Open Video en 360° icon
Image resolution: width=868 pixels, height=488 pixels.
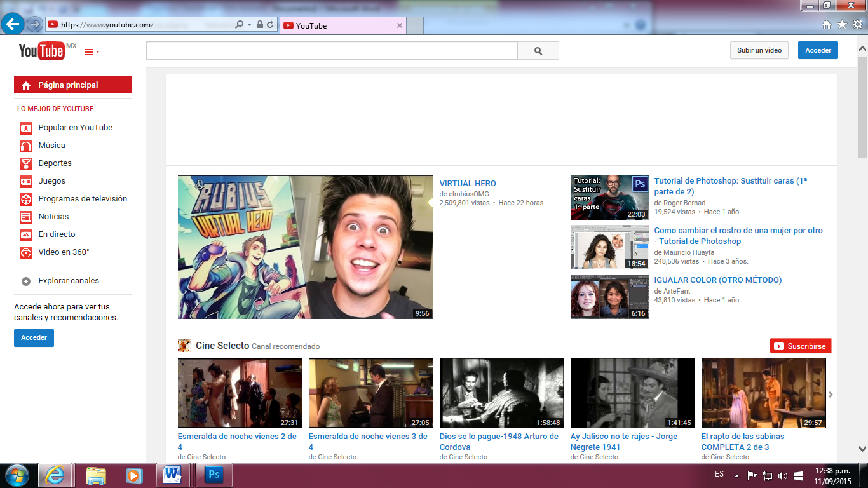click(26, 252)
